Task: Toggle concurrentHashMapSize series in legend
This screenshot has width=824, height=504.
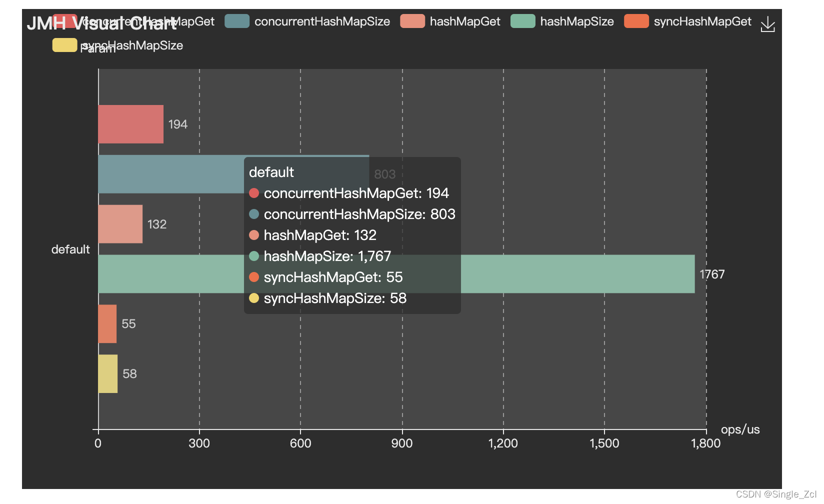Action: (307, 21)
